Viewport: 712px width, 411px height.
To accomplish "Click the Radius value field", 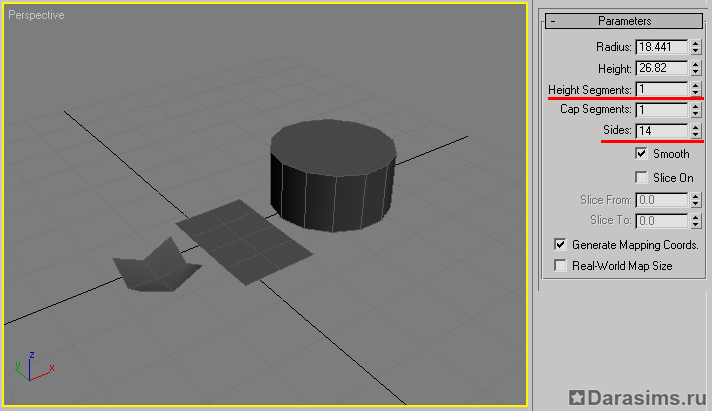I will click(660, 47).
